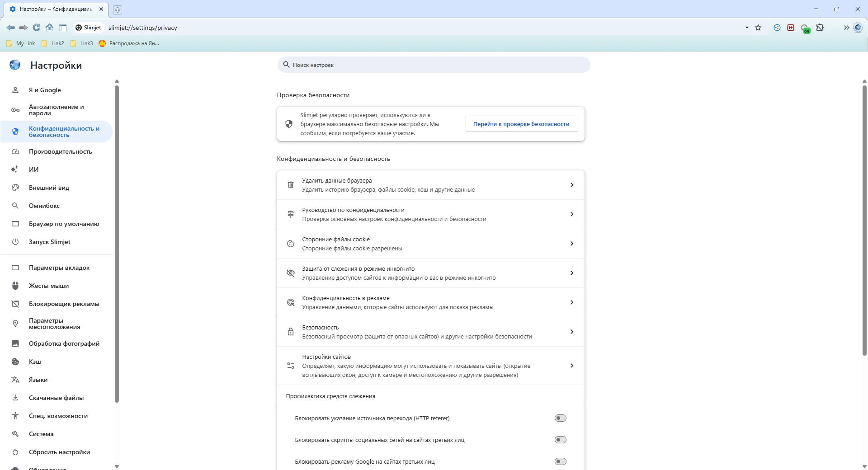Toggle the sidebar panel icon
This screenshot has height=470, width=868.
(63, 28)
